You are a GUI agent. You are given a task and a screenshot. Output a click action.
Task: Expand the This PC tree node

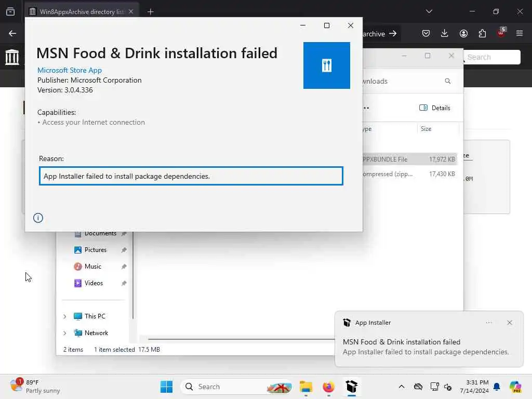tap(64, 316)
